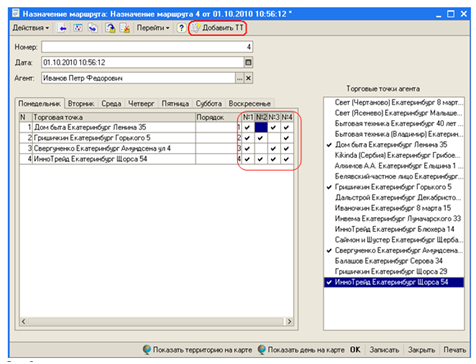Click the blue left-arrow document toolbar icon

tap(62, 28)
